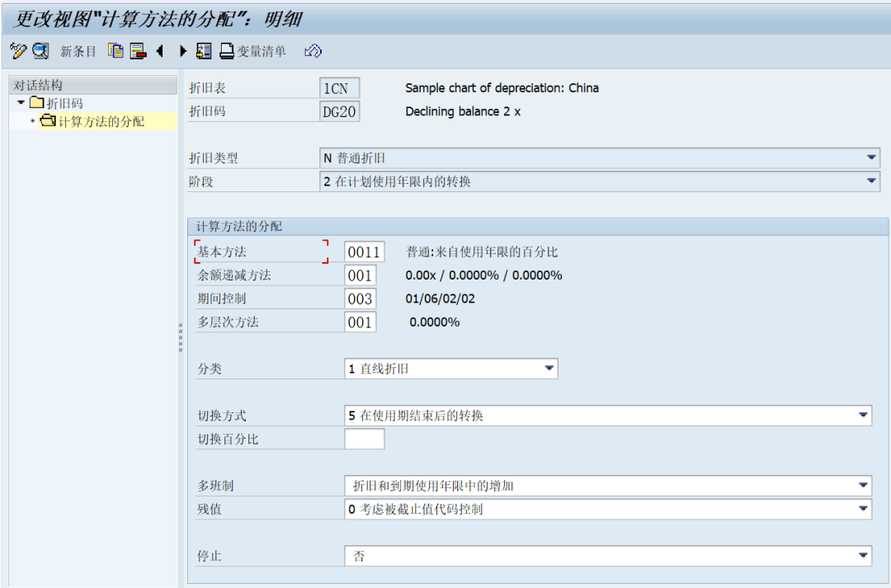Go to previous entry with left arrow
The height and width of the screenshot is (588, 891).
click(160, 51)
